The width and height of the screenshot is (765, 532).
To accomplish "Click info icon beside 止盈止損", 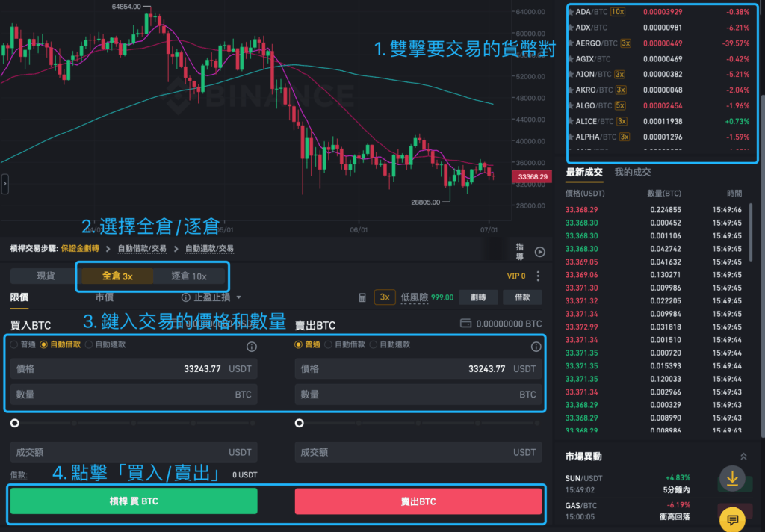I will (x=185, y=297).
